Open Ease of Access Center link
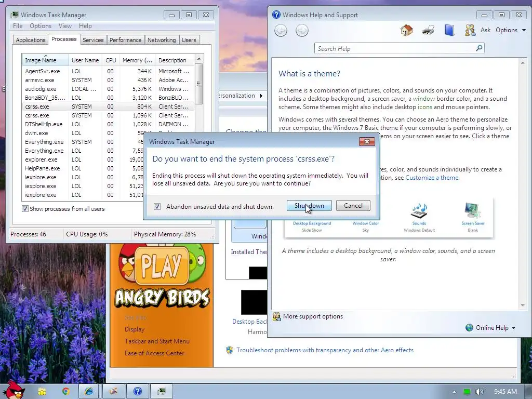 coord(154,353)
